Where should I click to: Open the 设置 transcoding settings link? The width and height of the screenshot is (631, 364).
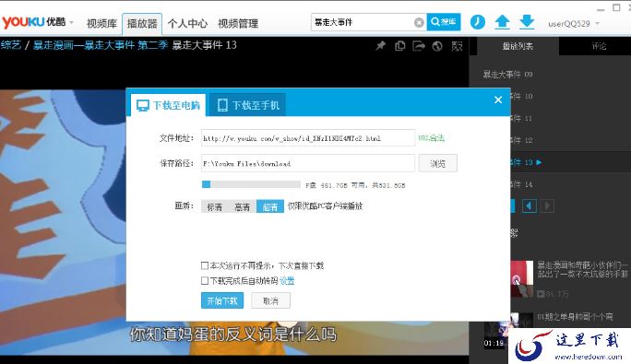(x=287, y=281)
